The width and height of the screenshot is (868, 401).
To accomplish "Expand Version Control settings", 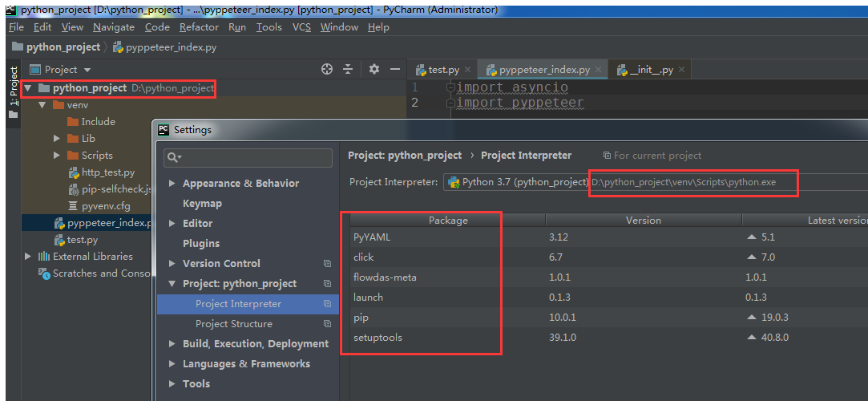I will click(x=172, y=264).
